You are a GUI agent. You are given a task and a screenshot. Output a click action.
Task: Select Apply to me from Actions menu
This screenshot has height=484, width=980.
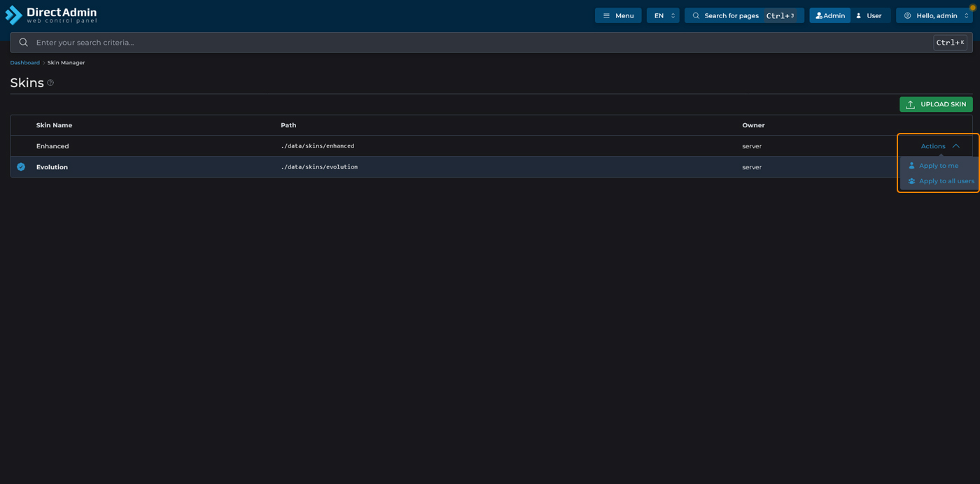click(x=938, y=166)
